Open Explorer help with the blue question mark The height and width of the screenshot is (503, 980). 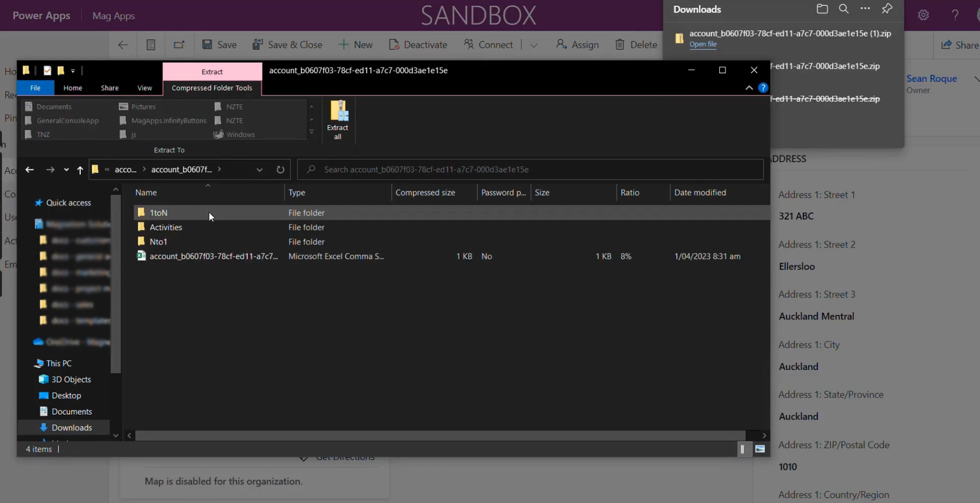pyautogui.click(x=762, y=88)
